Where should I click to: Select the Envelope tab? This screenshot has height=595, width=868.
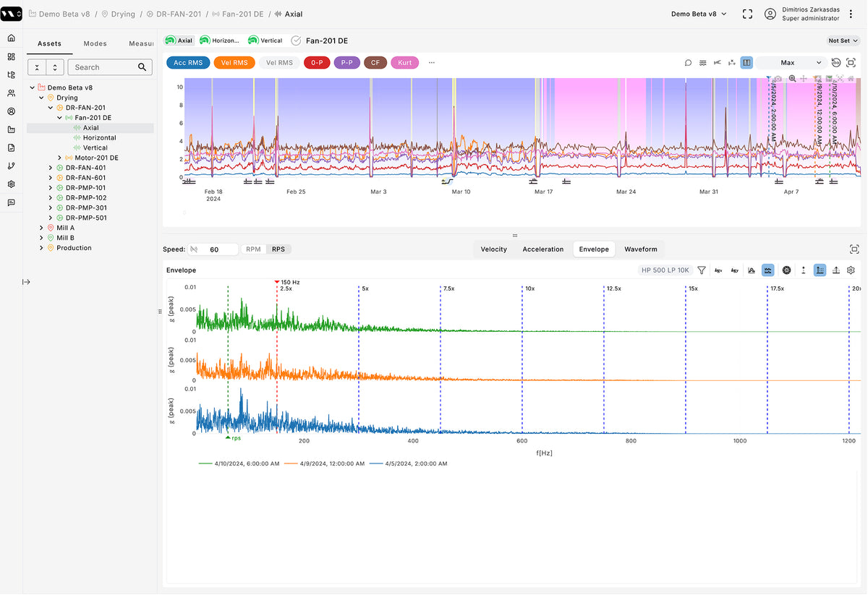(594, 249)
